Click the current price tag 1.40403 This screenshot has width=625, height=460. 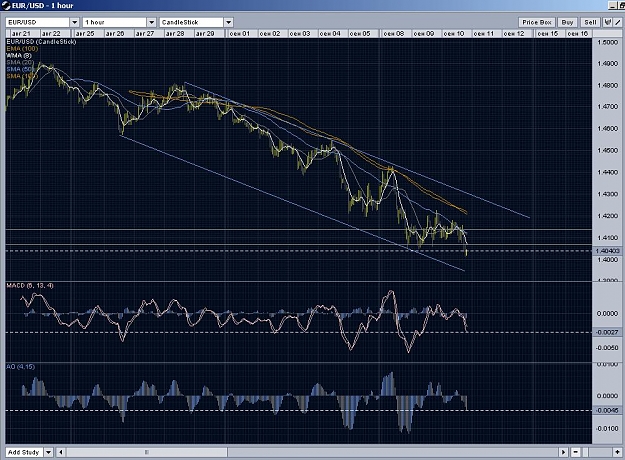pos(607,251)
